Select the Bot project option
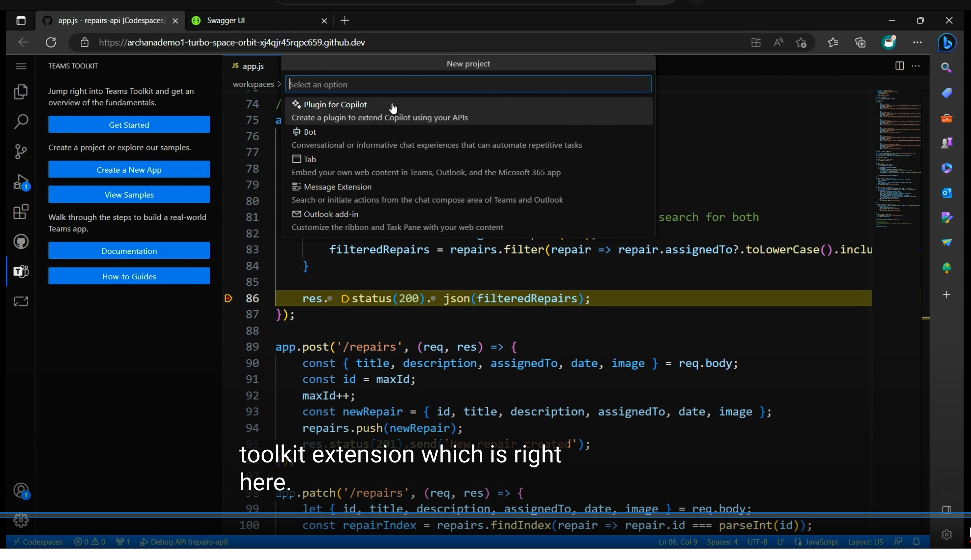This screenshot has width=971, height=560. tap(469, 138)
